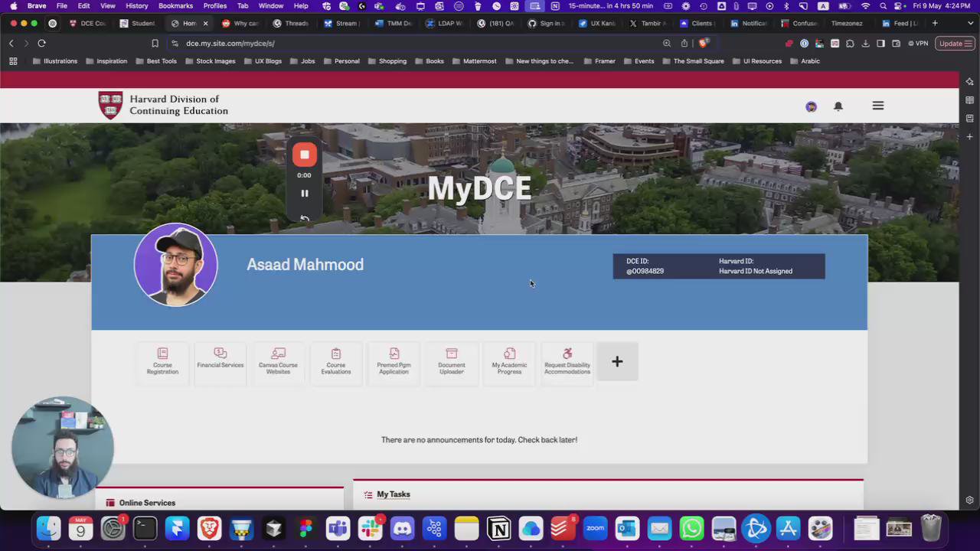
Task: Switch to the TMM De tab
Action: [394, 24]
